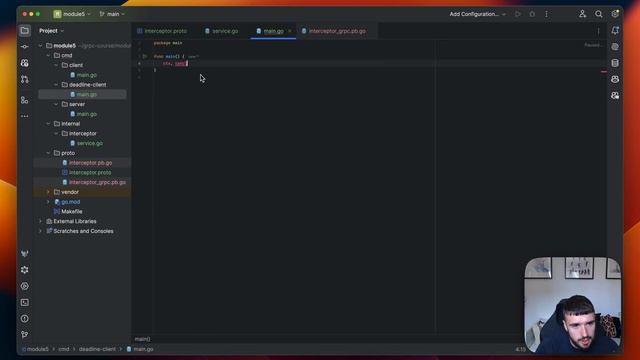The height and width of the screenshot is (360, 640).
Task: Collapse the proto folder
Action: click(48, 153)
